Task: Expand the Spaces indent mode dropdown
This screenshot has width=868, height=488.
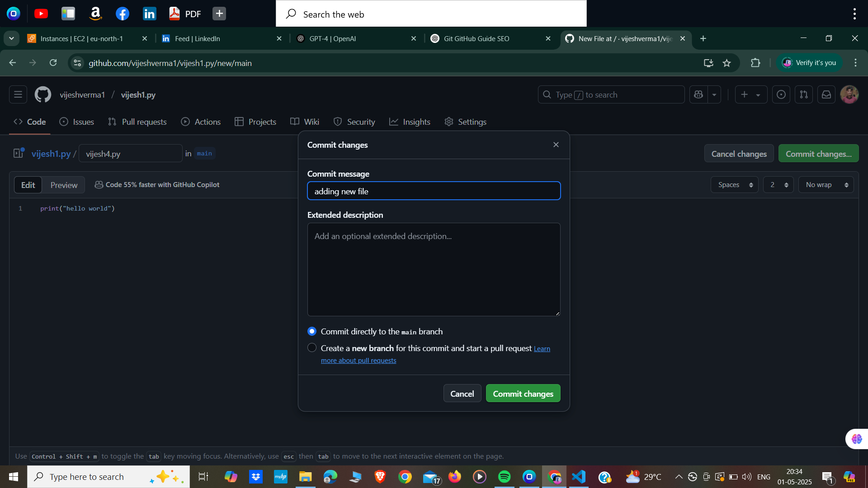Action: click(735, 185)
